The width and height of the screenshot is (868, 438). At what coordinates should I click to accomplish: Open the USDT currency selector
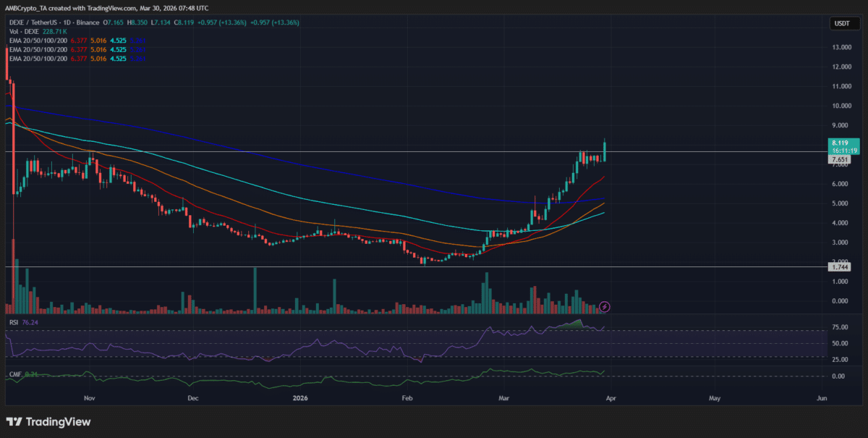pyautogui.click(x=843, y=22)
